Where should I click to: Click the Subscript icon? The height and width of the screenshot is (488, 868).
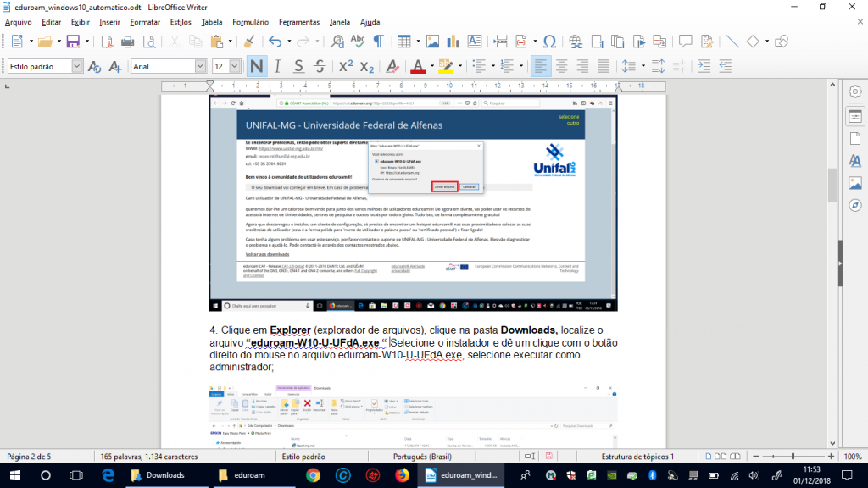coord(366,66)
